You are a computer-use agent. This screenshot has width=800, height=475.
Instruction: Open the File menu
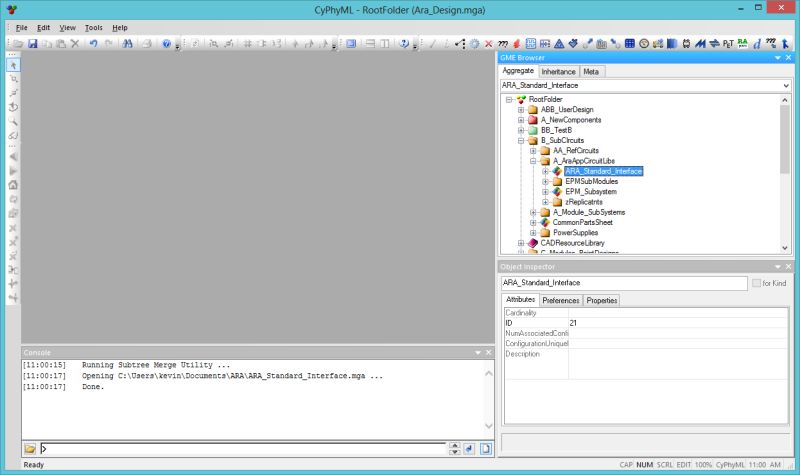21,28
